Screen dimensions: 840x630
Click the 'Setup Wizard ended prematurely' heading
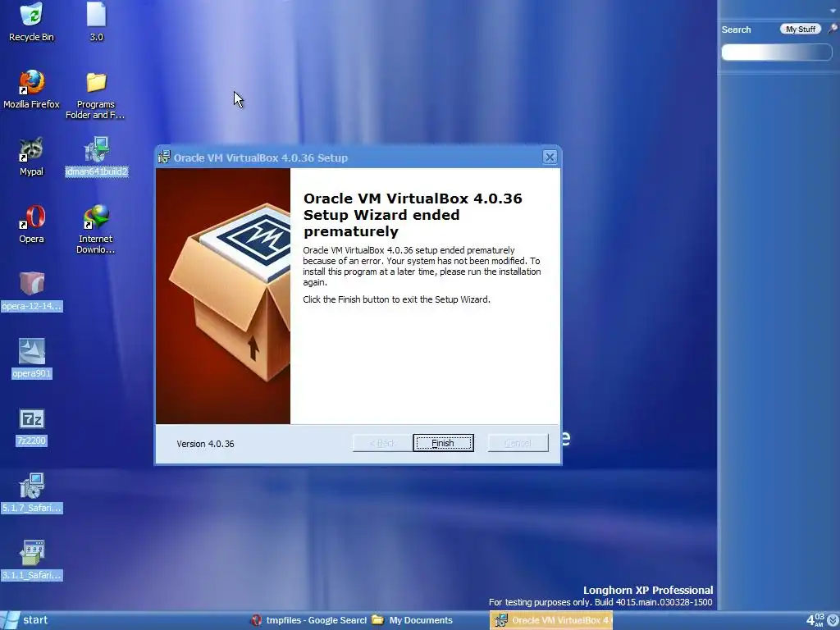pos(413,215)
